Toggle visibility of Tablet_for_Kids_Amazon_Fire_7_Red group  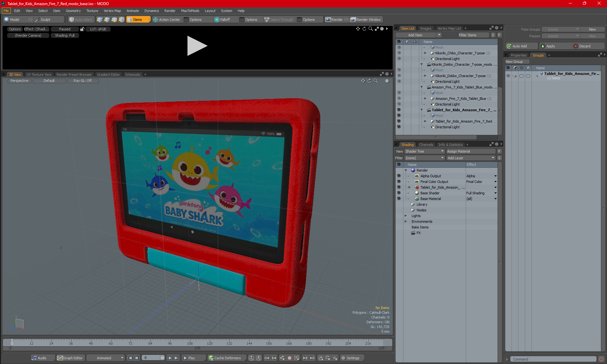coord(399,121)
